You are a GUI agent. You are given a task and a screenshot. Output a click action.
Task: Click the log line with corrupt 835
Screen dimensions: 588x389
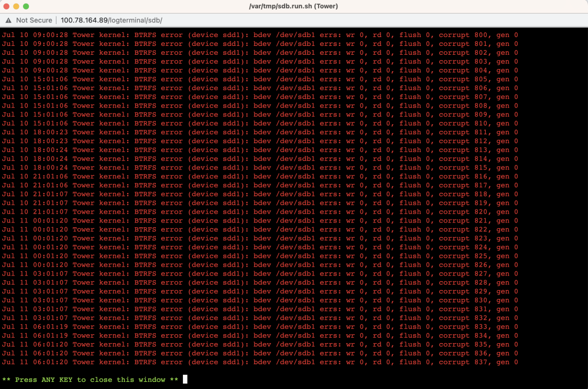pyautogui.click(x=260, y=344)
